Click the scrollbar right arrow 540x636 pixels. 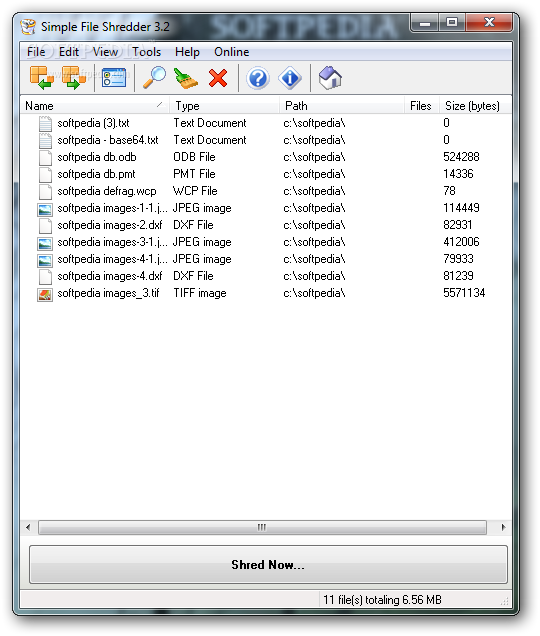point(503,527)
